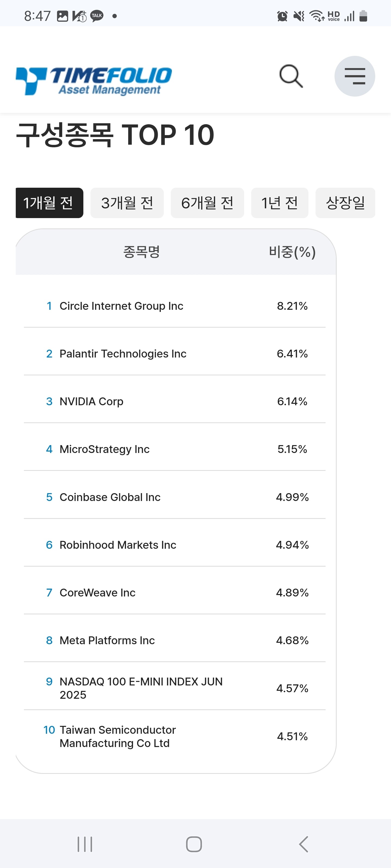Show holdings from 1년 전

pos(279,203)
